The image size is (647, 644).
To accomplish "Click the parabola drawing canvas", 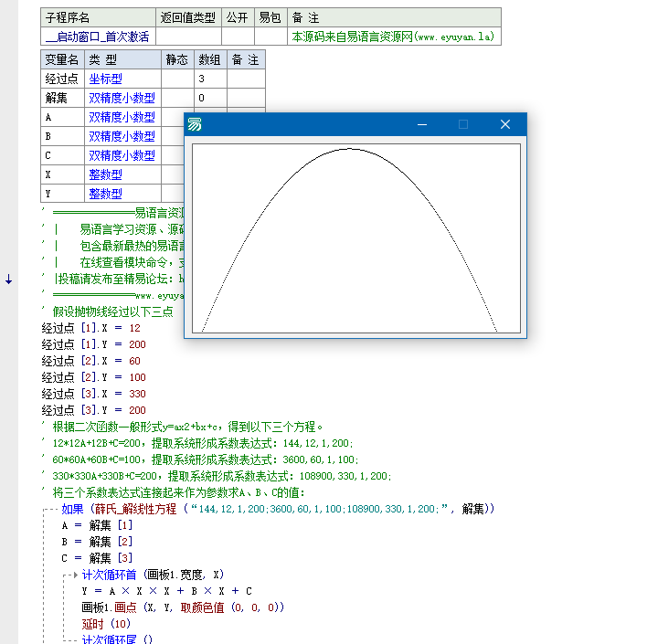I will coord(356,238).
